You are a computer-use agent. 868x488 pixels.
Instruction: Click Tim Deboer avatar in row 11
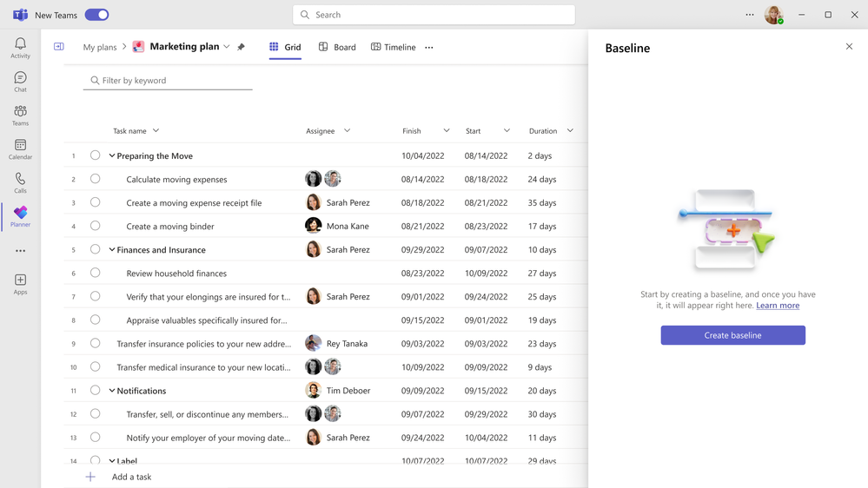tap(314, 391)
